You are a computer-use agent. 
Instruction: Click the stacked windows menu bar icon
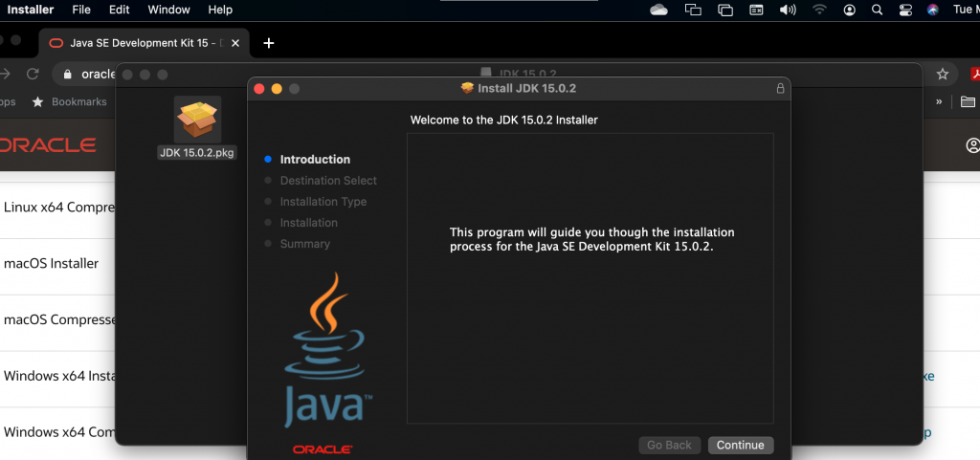point(725,10)
